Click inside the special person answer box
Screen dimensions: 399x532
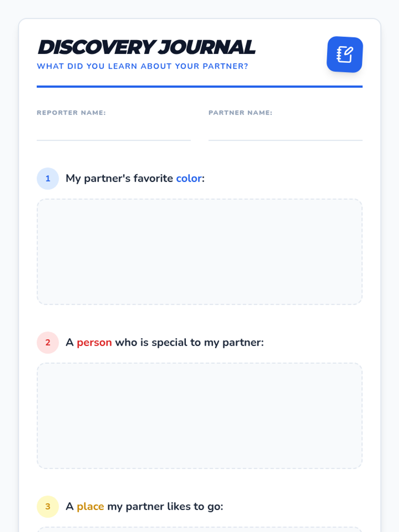click(199, 416)
